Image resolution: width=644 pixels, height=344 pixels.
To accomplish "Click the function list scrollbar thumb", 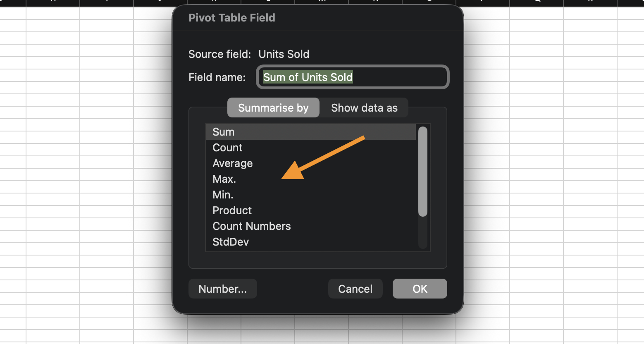I will point(422,172).
